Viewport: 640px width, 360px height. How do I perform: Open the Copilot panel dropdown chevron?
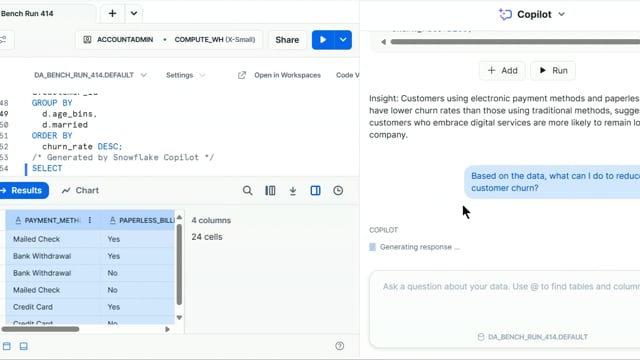tap(562, 14)
